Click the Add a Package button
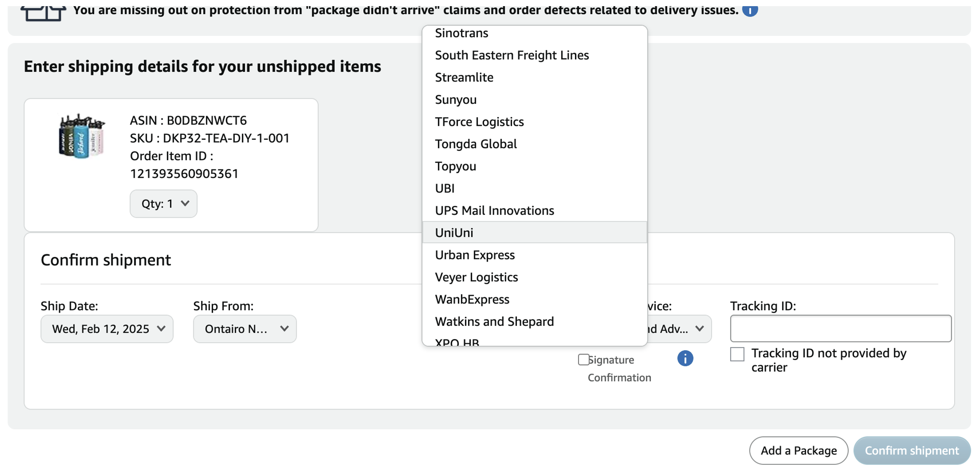Viewport: 980px width, 475px height. (798, 450)
